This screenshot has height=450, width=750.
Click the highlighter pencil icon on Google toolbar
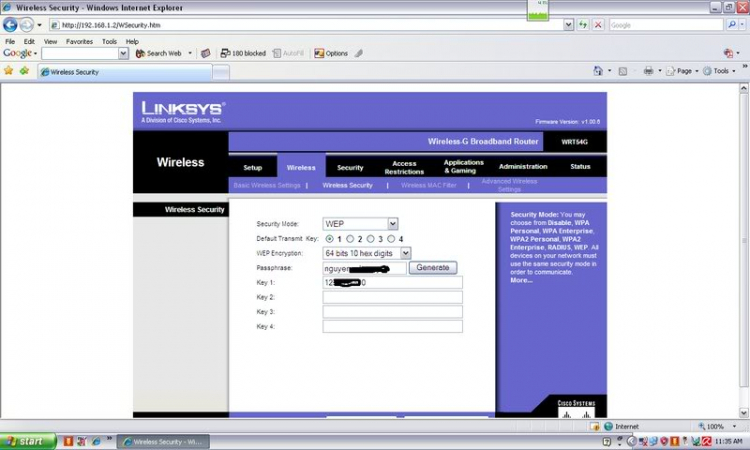(358, 53)
